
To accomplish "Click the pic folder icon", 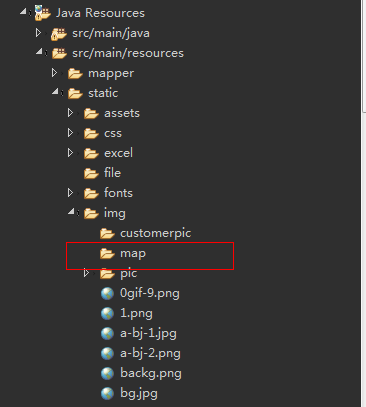I will click(107, 273).
